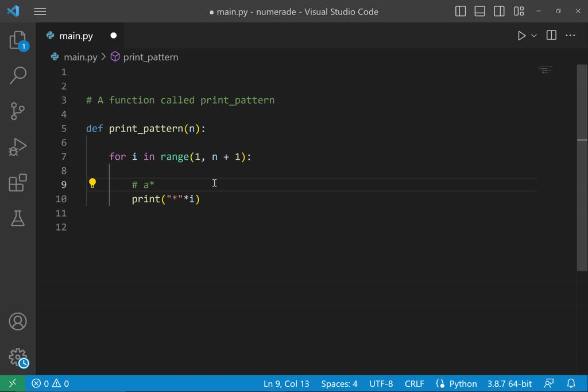Viewport: 588px width, 392px height.
Task: Open Customize Layout options
Action: 519,11
